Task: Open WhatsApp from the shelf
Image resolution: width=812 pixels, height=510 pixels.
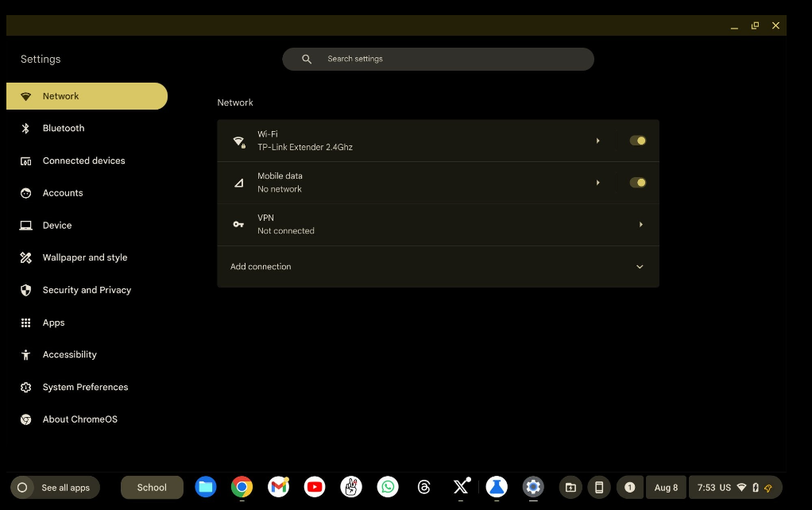Action: [x=388, y=487]
